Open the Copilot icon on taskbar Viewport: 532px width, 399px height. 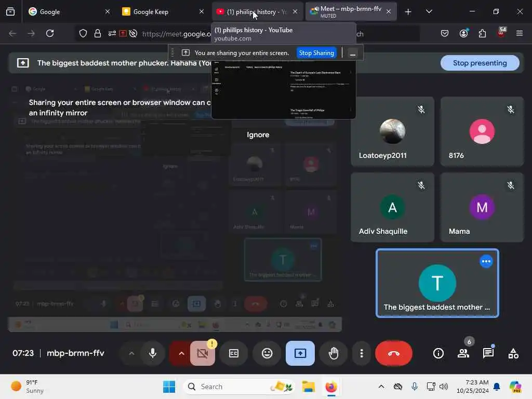[x=515, y=387]
